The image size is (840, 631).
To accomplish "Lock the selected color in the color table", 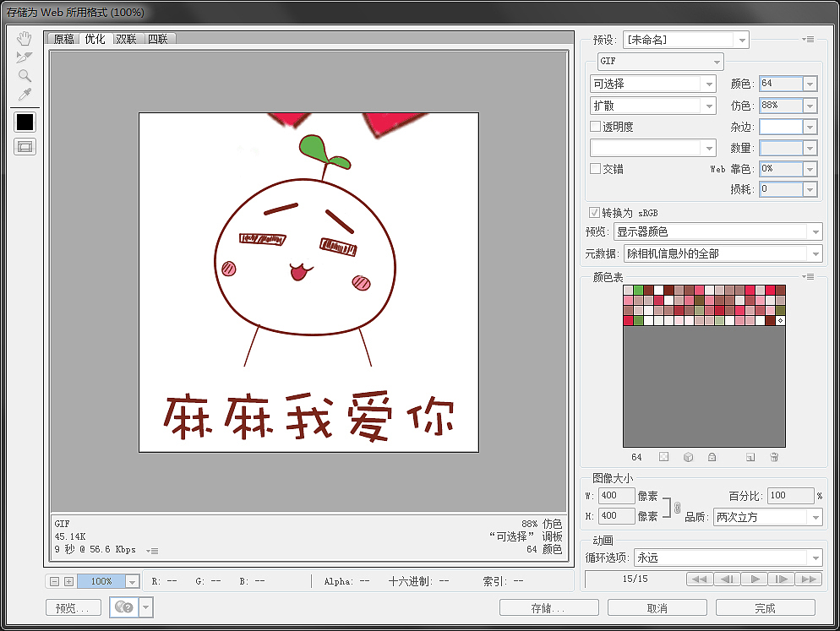I will [x=711, y=456].
